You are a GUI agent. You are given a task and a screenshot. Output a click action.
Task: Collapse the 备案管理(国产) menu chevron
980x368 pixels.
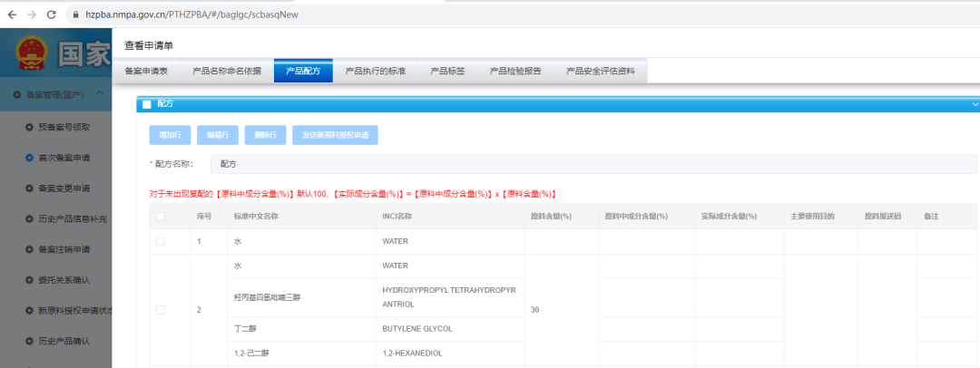pos(100,93)
